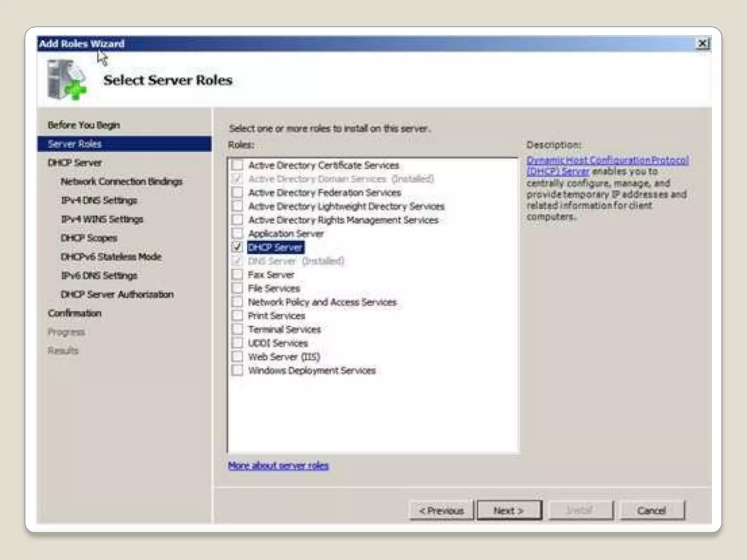Check the Terminal Services role
The height and width of the screenshot is (560, 747).
point(237,329)
